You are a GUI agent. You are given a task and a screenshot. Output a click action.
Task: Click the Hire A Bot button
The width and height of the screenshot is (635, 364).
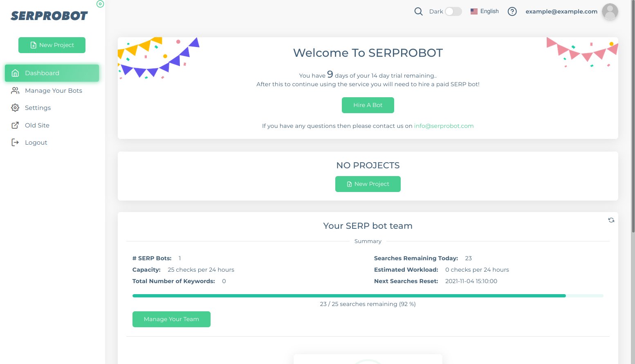368,105
